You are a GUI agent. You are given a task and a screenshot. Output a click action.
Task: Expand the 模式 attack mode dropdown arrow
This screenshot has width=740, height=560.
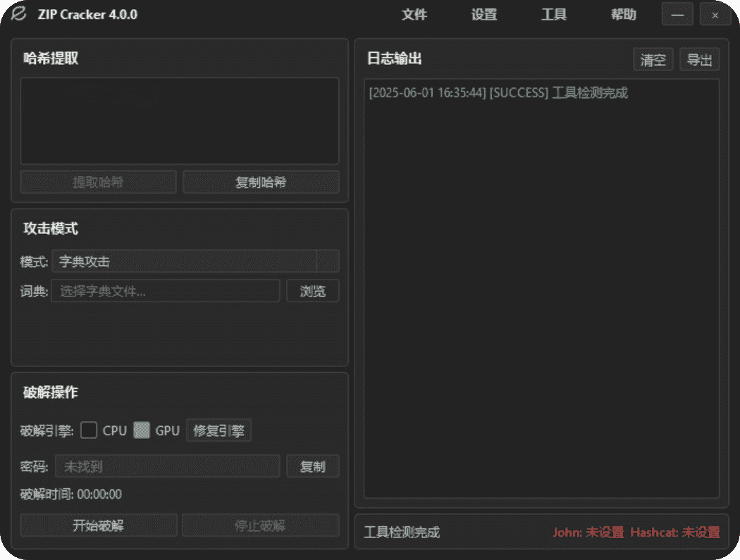(328, 261)
